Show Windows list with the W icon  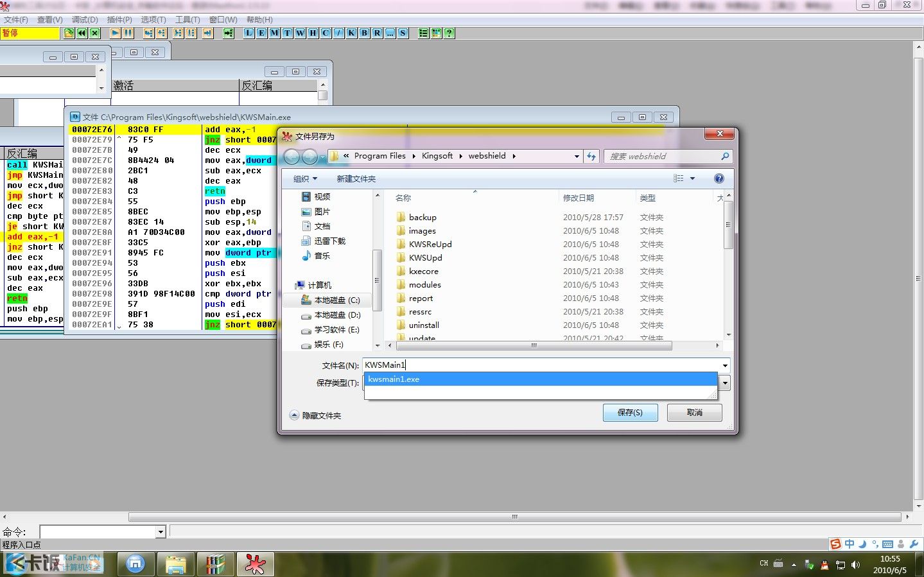[300, 33]
